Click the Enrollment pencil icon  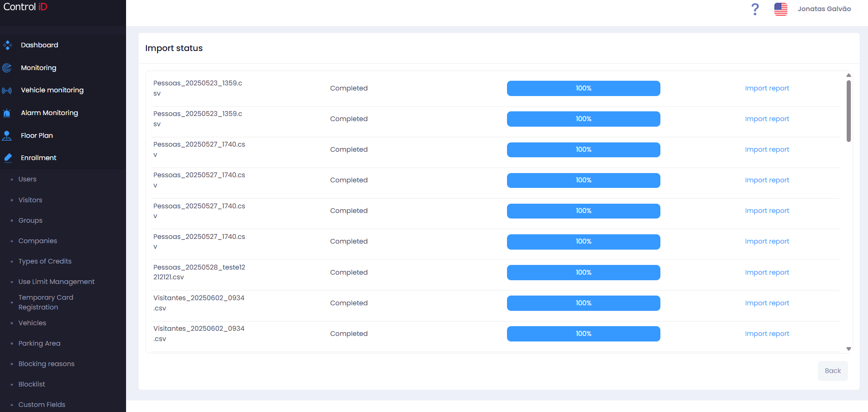click(7, 158)
